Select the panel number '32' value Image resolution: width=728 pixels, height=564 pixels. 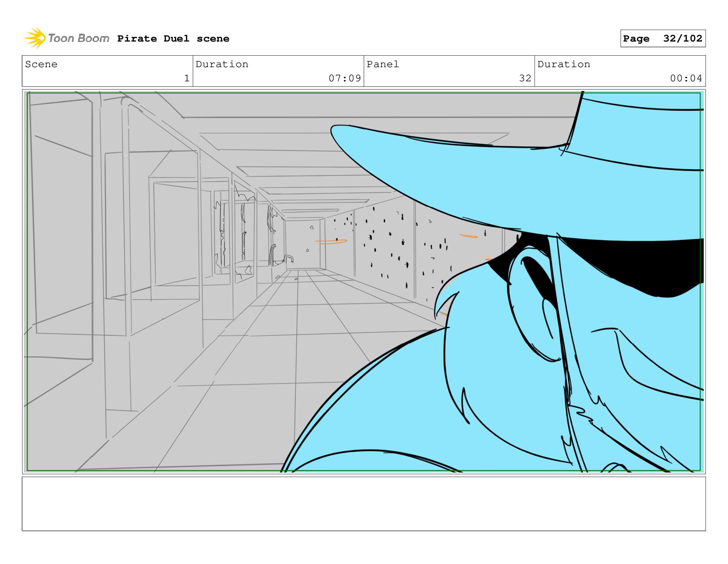(x=525, y=78)
